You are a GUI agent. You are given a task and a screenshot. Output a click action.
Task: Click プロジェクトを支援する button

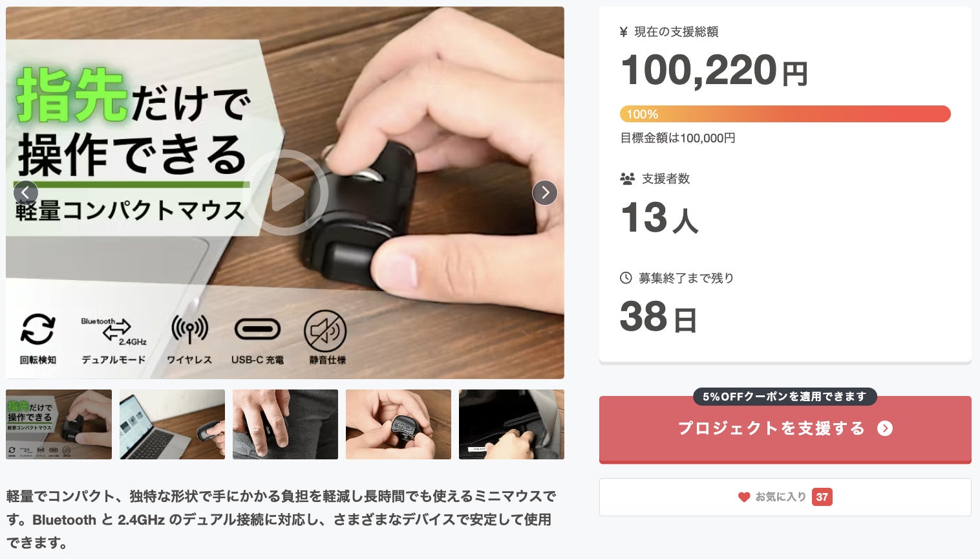point(785,429)
